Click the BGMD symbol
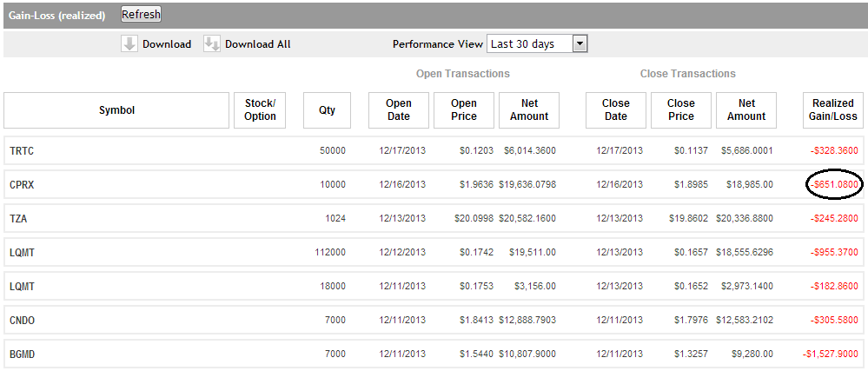 (23, 354)
